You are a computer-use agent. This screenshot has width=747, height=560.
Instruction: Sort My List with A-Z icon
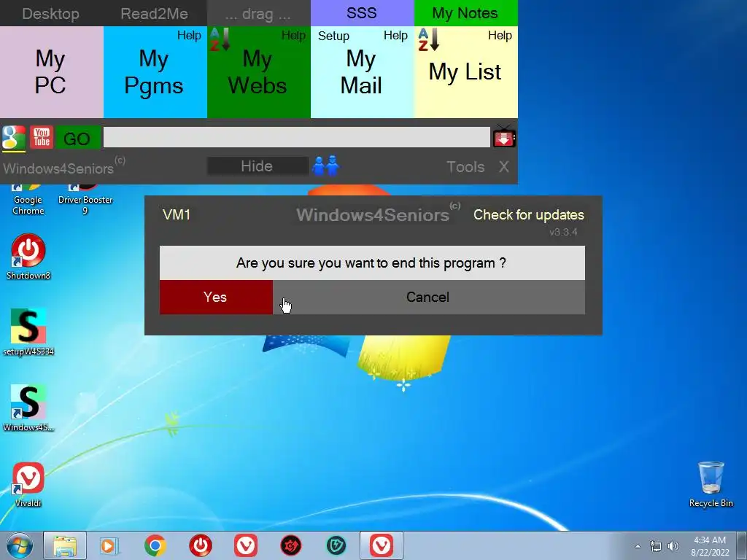point(427,39)
